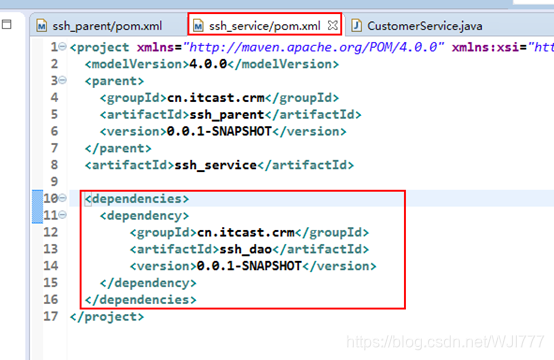Collapse the project element at line 1
554x360 pixels.
63,46
